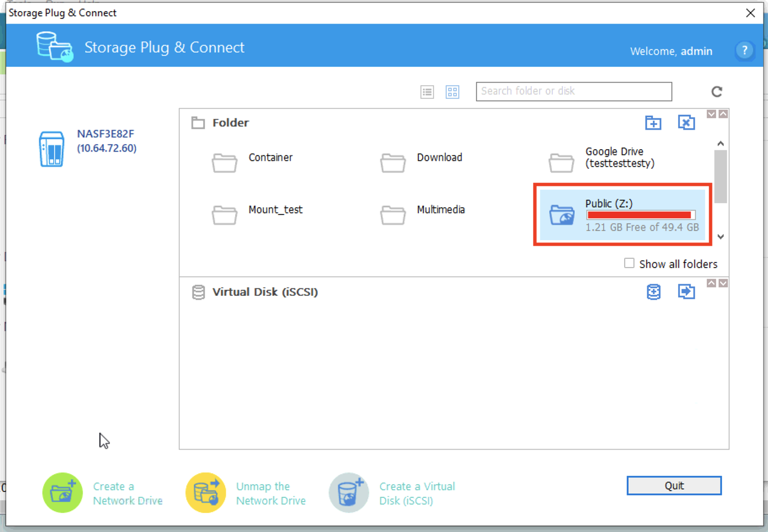
Task: Click Unmap the Network Drive
Action: pyautogui.click(x=246, y=493)
